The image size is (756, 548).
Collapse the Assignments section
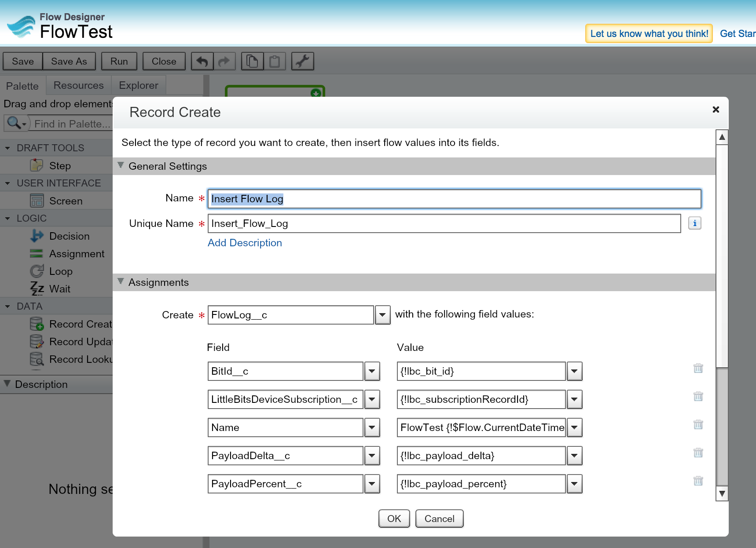coord(121,282)
